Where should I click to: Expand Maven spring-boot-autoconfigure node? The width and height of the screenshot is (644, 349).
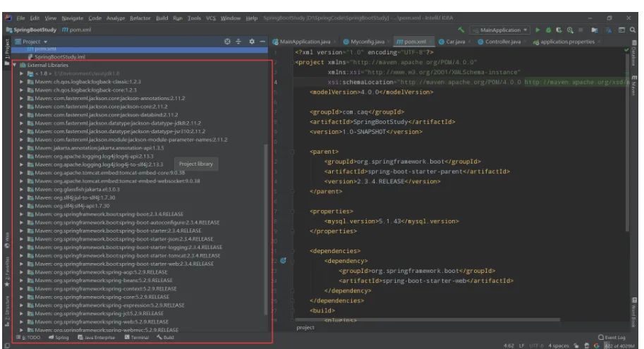[21, 223]
